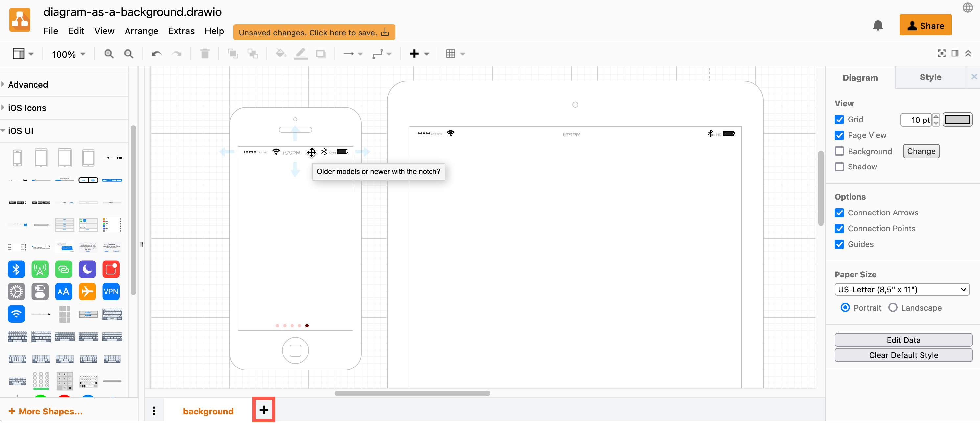Viewport: 980px width, 423px height.
Task: Open the Fill Color tool
Action: (x=281, y=54)
